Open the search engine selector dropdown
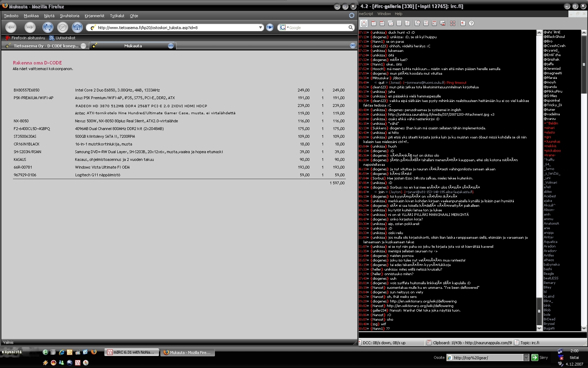The width and height of the screenshot is (588, 368). coord(284,27)
